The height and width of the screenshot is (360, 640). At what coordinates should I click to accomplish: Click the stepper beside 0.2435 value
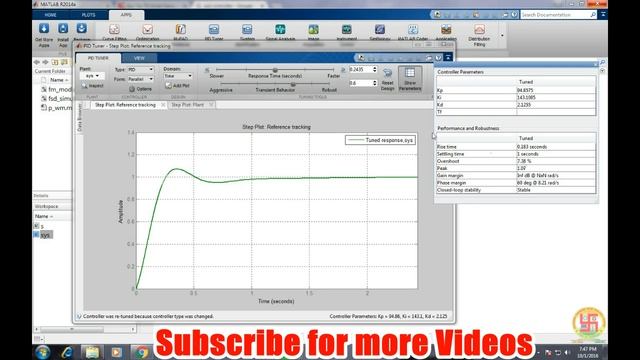(x=375, y=69)
